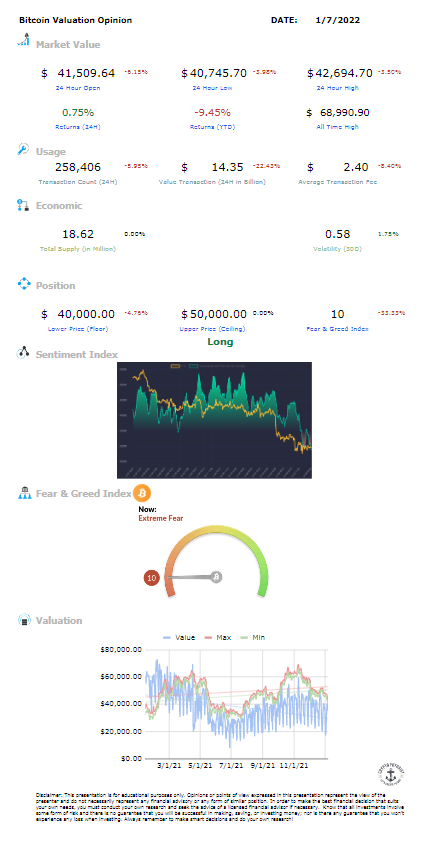The height and width of the screenshot is (841, 433).
Task: Click the Average Transaction Fee label
Action: 338,182
